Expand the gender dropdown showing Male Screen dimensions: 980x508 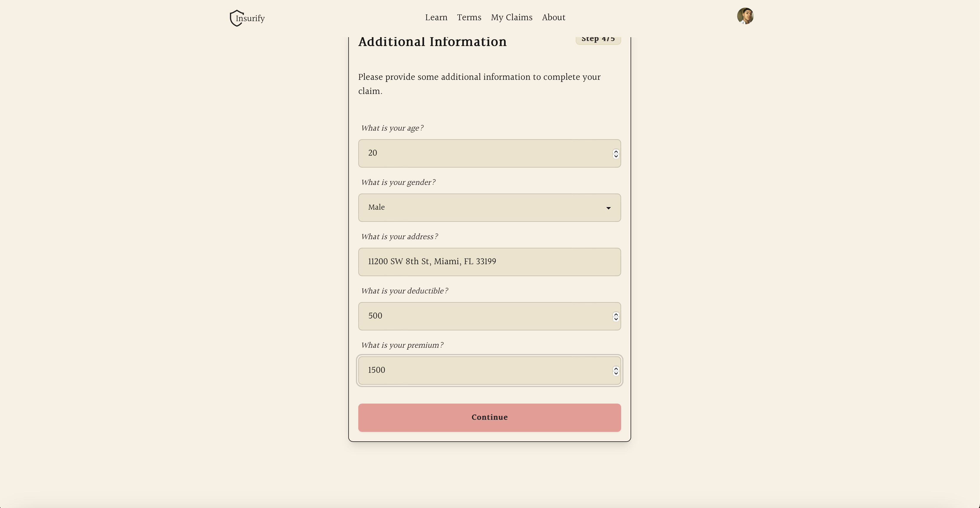pos(489,208)
